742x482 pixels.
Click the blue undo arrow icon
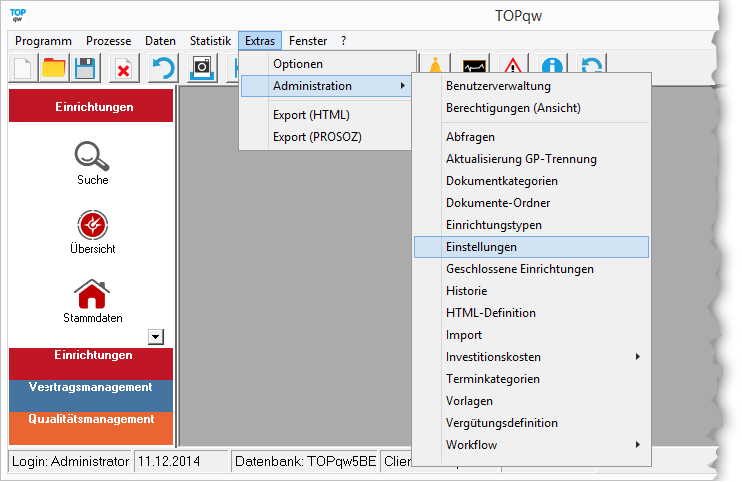[x=162, y=68]
